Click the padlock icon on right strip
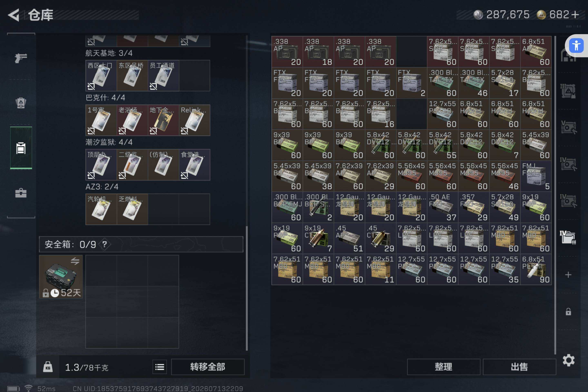 pyautogui.click(x=568, y=312)
